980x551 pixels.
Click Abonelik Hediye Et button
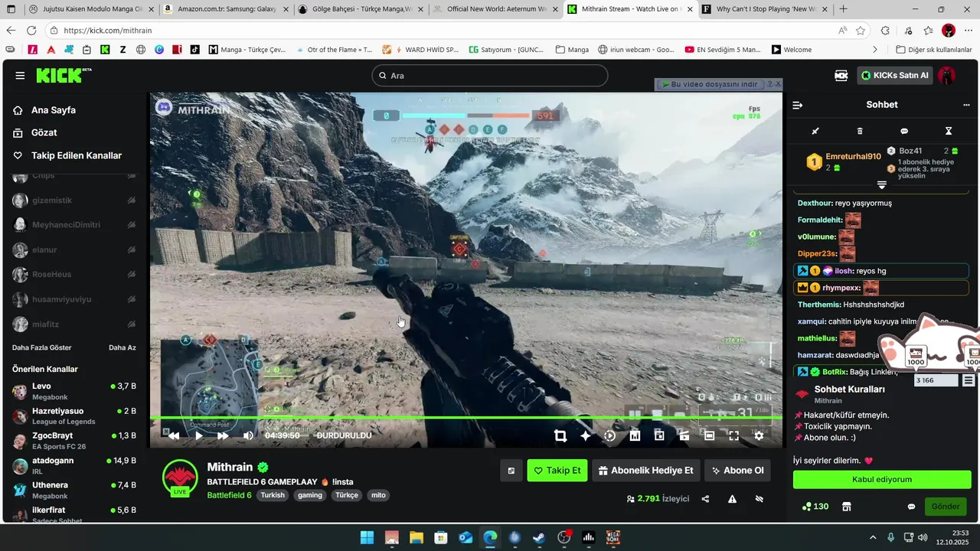click(645, 471)
